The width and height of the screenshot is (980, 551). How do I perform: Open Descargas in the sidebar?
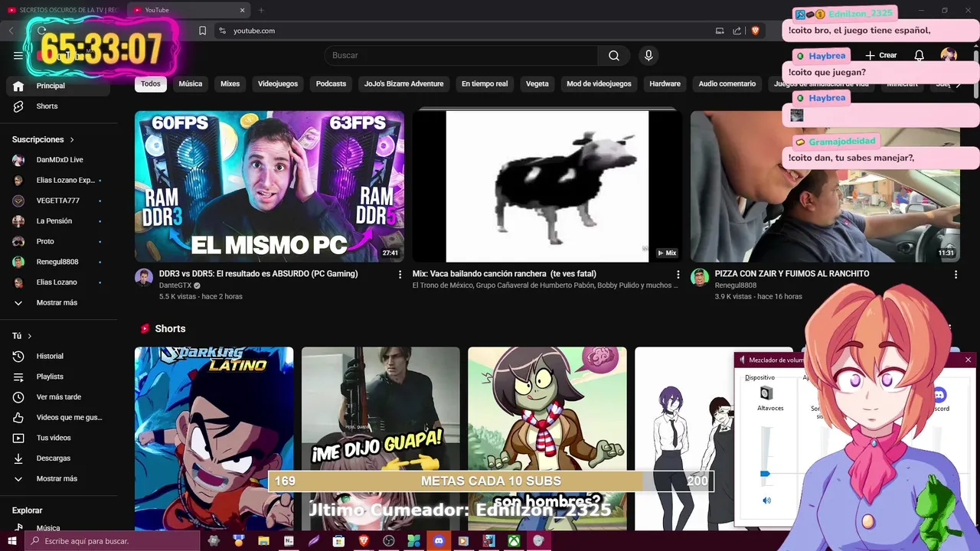[58, 458]
